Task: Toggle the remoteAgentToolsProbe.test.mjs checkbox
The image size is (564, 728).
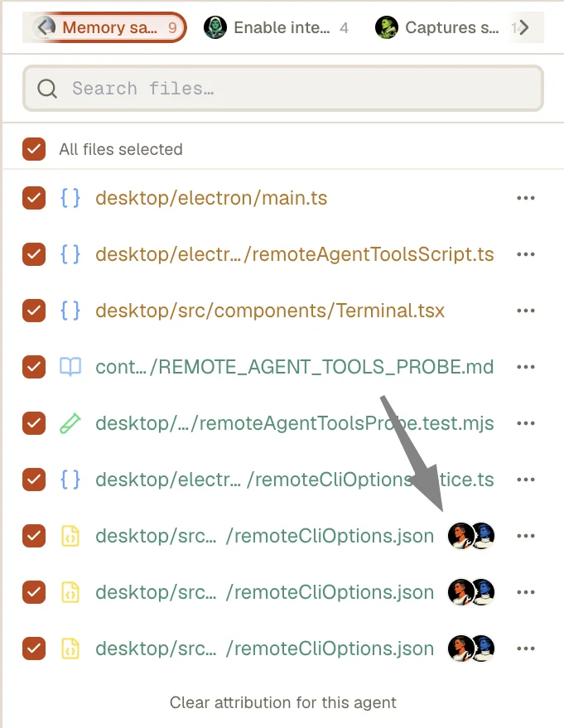Action: 34,423
